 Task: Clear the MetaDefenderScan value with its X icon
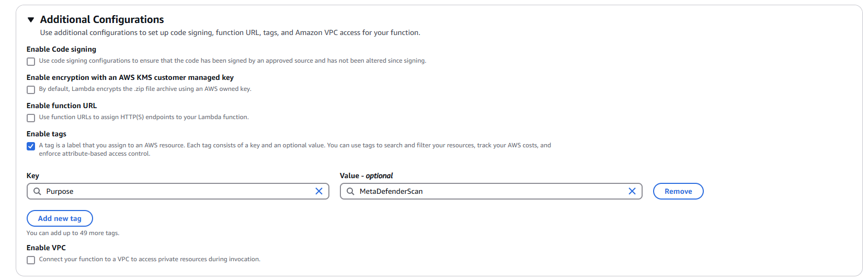click(632, 191)
